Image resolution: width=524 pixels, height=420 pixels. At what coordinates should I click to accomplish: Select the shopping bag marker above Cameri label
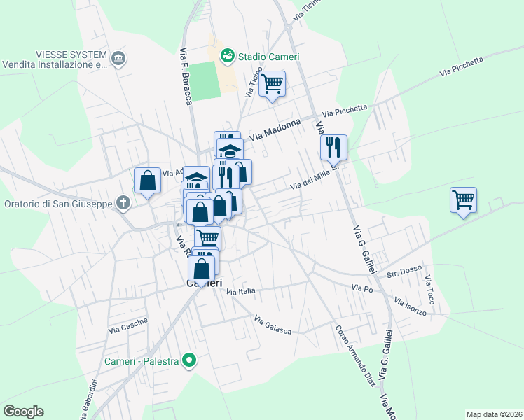(x=201, y=269)
